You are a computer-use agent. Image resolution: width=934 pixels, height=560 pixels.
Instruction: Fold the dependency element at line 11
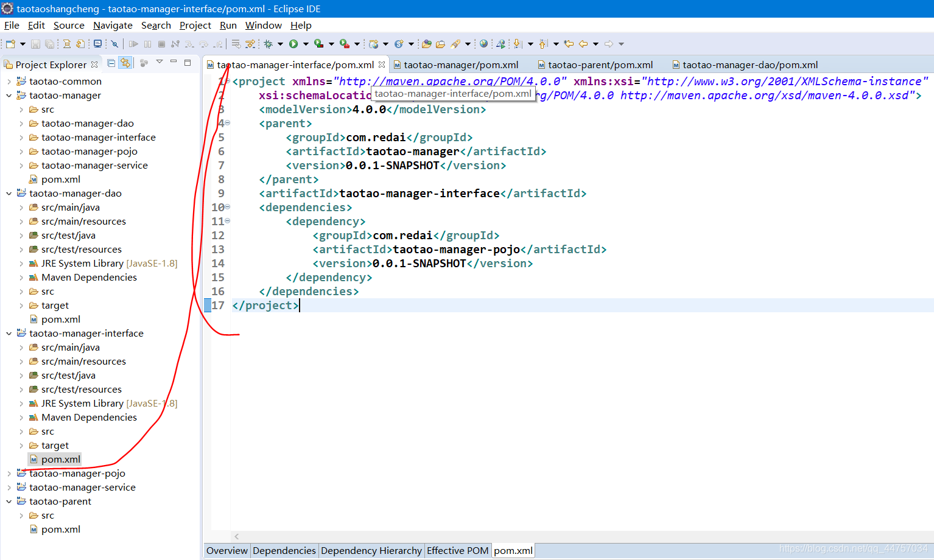tap(228, 221)
